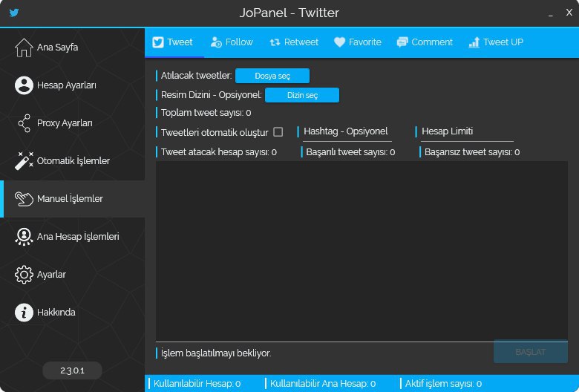This screenshot has height=392, width=579.
Task: Click the Twitter bird logo in title bar
Action: pyautogui.click(x=14, y=13)
